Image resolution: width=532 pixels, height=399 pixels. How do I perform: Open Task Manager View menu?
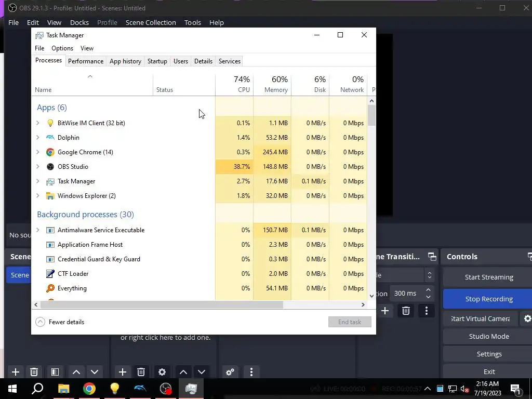(x=87, y=48)
